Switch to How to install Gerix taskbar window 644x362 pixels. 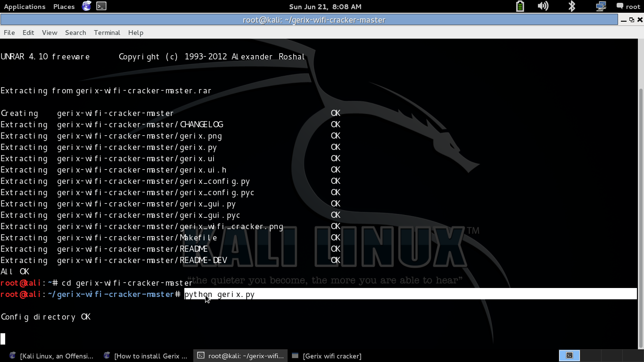146,356
